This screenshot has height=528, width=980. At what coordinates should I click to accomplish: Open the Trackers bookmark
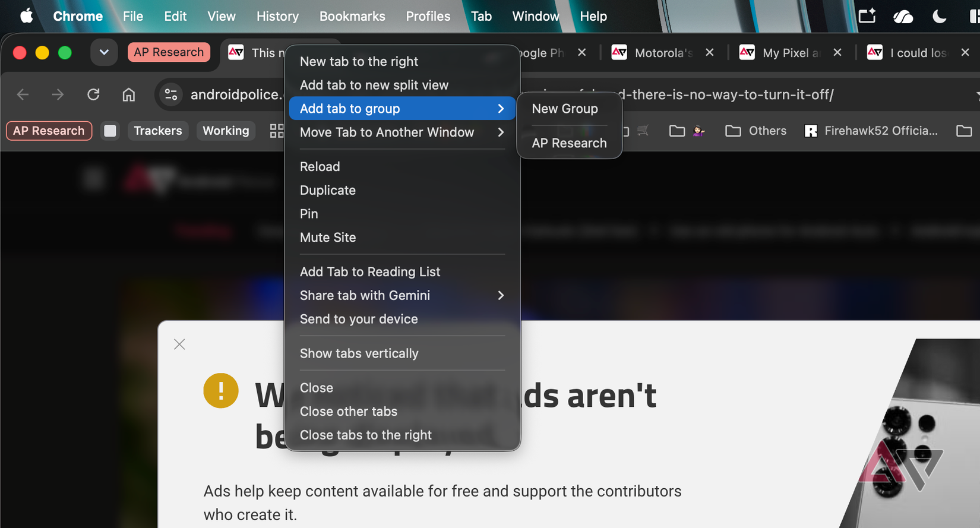point(158,131)
